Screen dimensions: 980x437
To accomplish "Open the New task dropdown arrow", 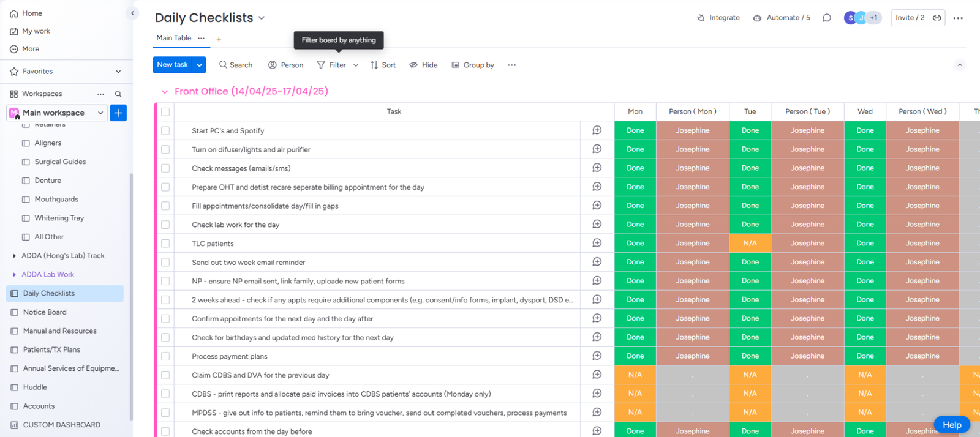I will [x=199, y=65].
